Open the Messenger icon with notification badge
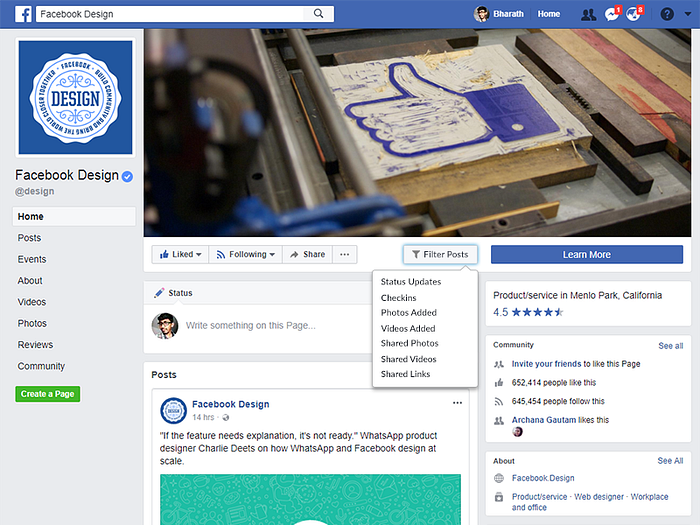700x525 pixels. [612, 14]
